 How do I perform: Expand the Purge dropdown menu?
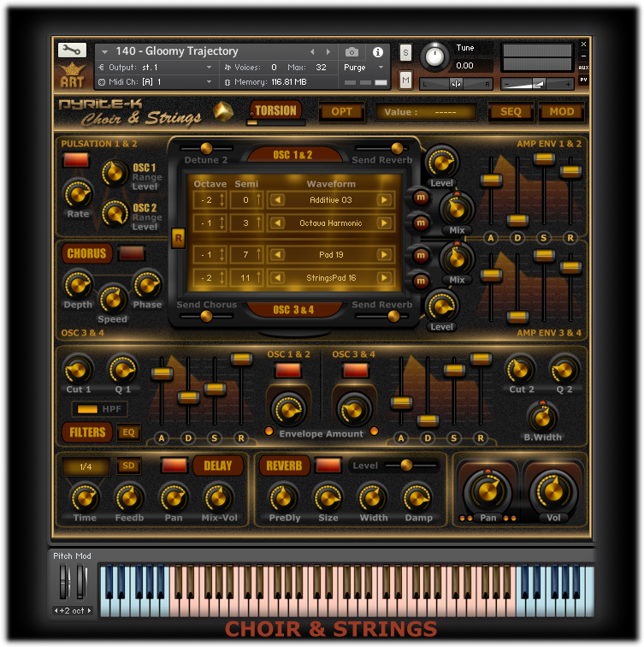[x=379, y=67]
